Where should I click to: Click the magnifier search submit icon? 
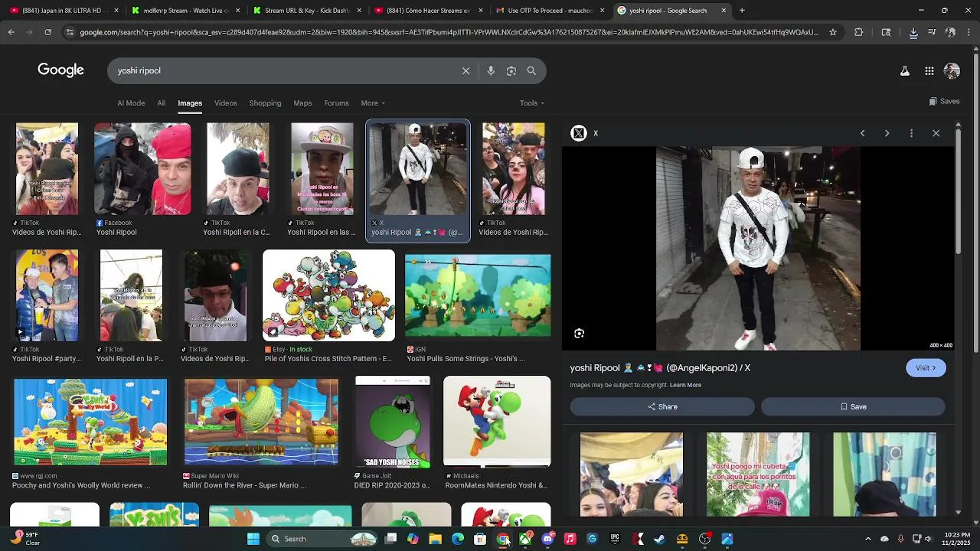click(x=531, y=70)
